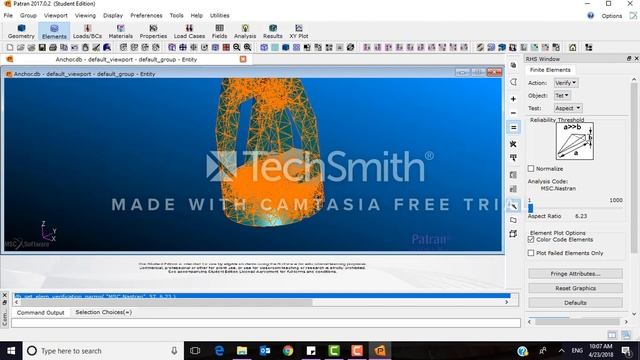The height and width of the screenshot is (360, 640).
Task: Uncheck Color Code Elements checkbox
Action: (531, 240)
